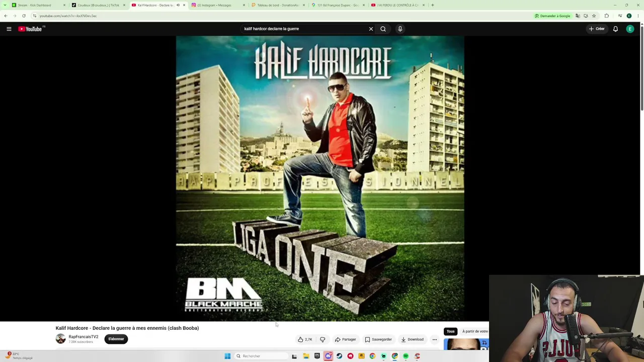The image size is (644, 362).
Task: Click the browser address bar URL
Action: (x=68, y=16)
